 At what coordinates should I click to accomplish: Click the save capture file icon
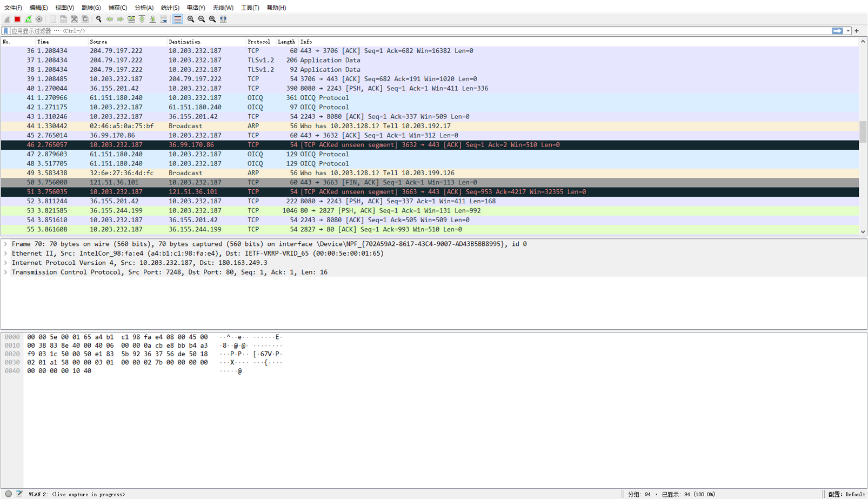(63, 19)
